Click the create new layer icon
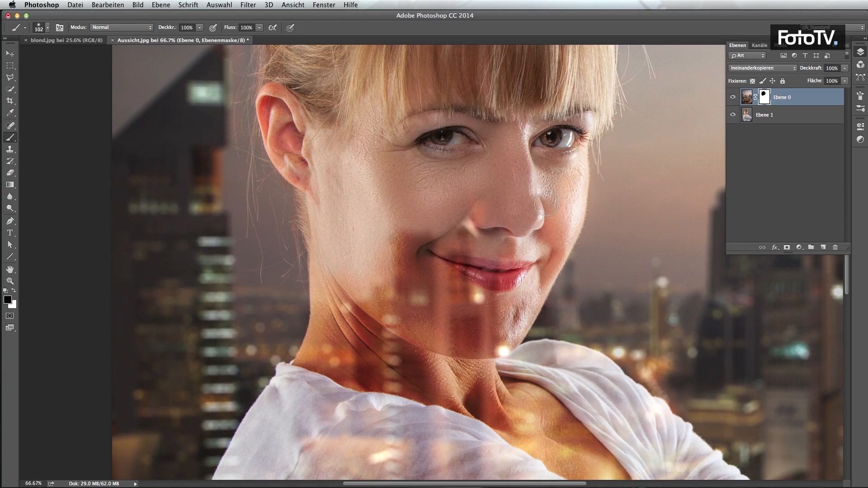Image resolution: width=868 pixels, height=488 pixels. pos(823,247)
